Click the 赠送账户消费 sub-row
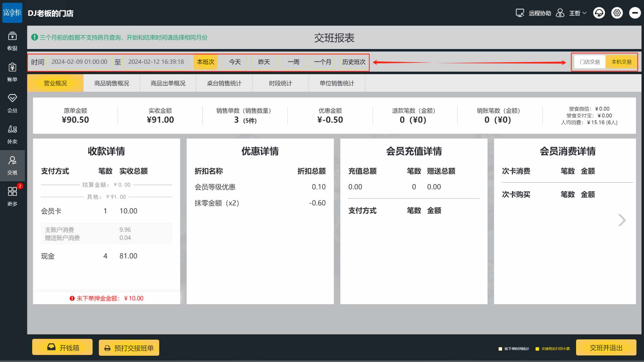644x362 pixels. 106,238
